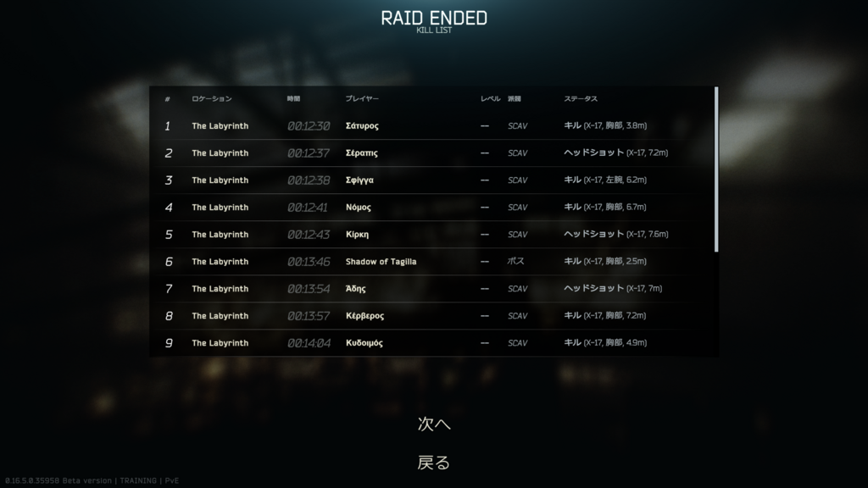868x488 pixels.
Task: Select the Shadow of Tagilla boss kill
Action: click(432, 262)
